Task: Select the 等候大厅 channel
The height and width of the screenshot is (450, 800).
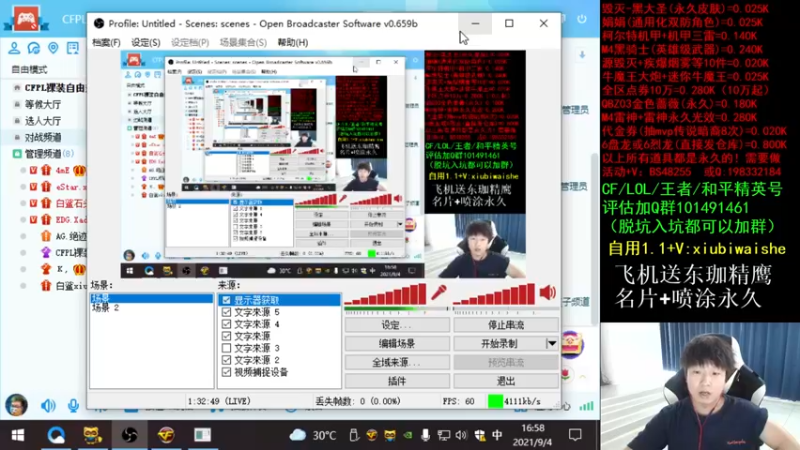Action: point(43,104)
